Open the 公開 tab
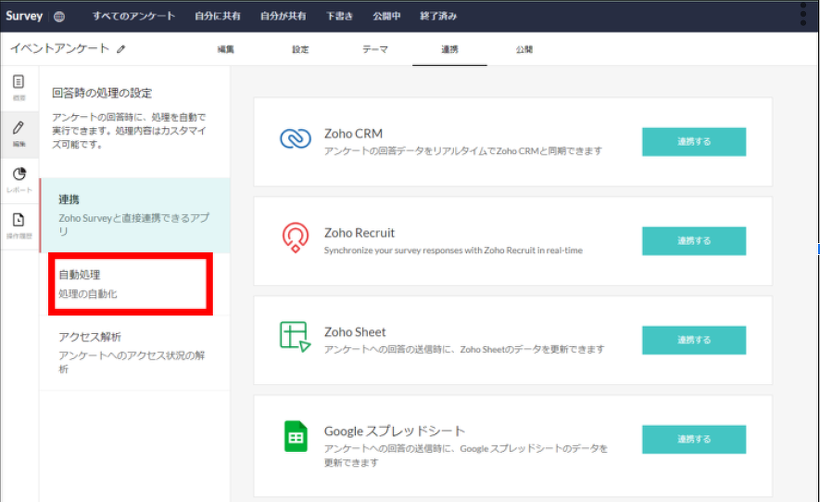This screenshot has width=820, height=502. [524, 49]
